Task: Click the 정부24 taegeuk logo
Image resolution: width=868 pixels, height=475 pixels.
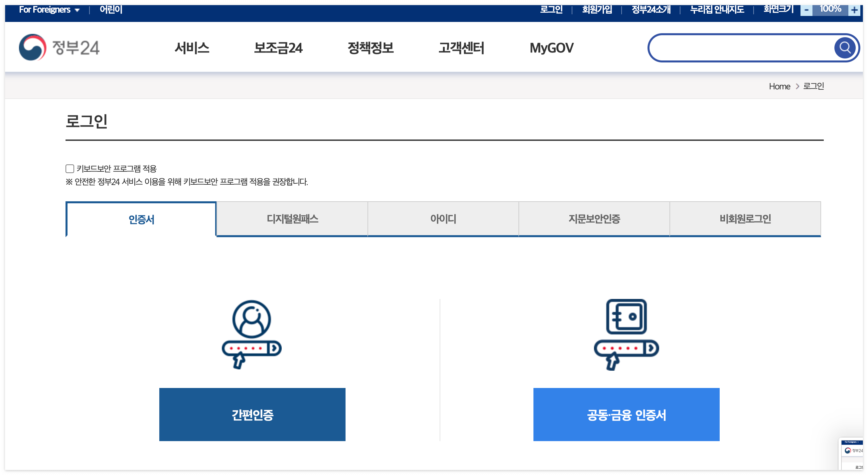Action: tap(32, 47)
